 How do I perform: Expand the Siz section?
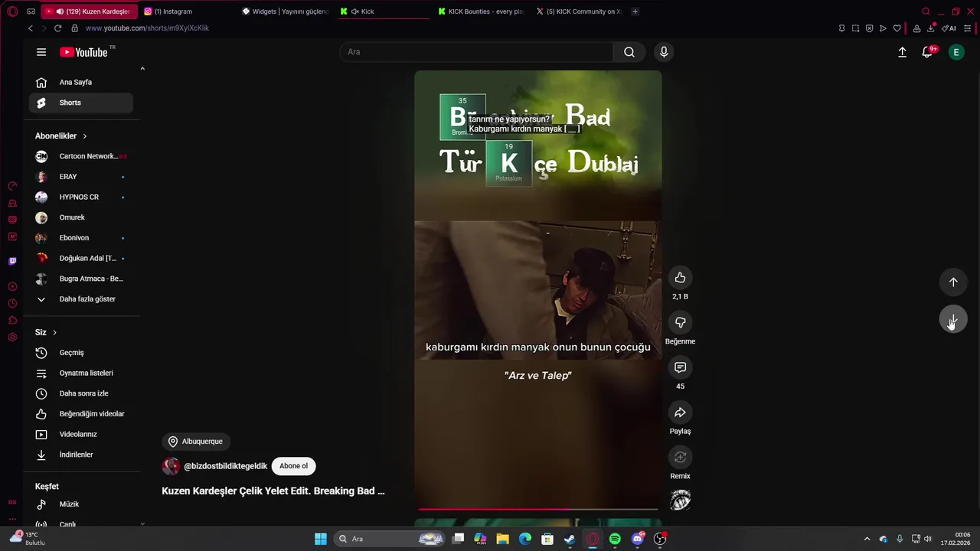coord(46,332)
